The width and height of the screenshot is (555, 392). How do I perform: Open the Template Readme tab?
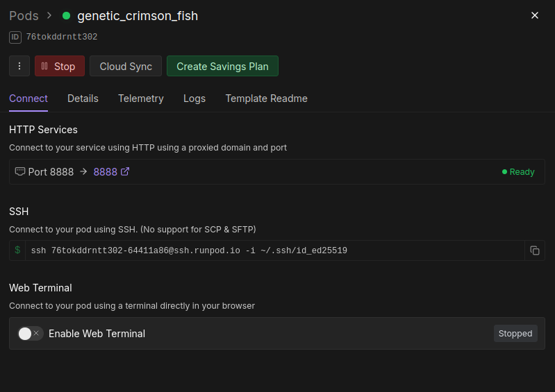coord(266,99)
